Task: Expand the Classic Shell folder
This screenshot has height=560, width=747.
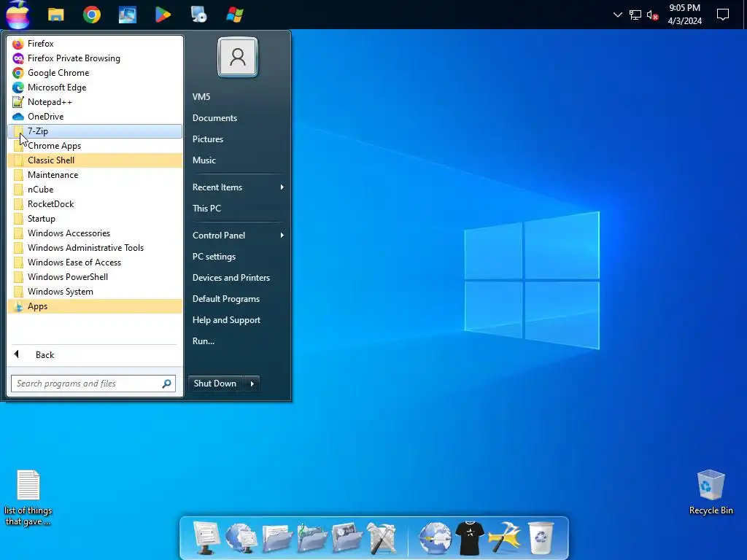Action: (x=95, y=160)
